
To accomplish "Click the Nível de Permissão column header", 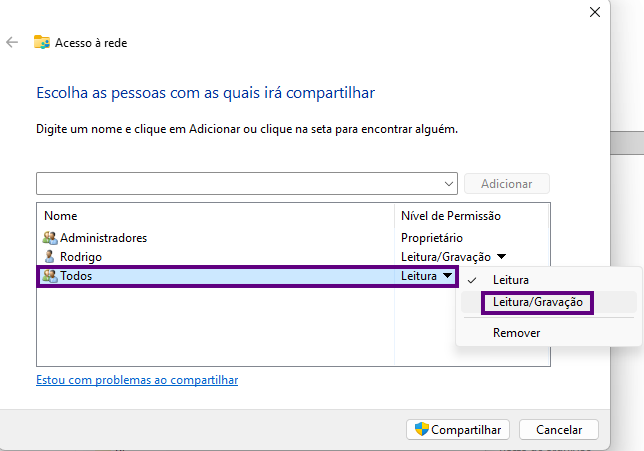I will 450,216.
